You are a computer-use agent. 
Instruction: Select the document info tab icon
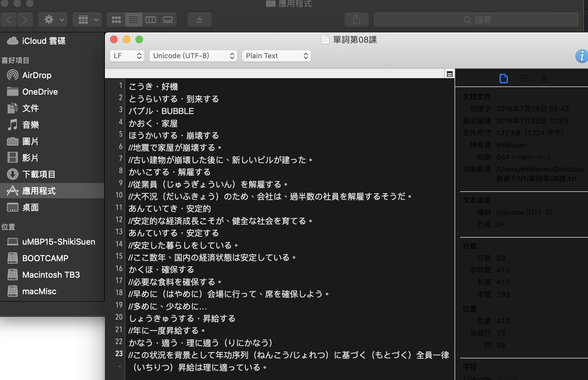[x=504, y=78]
